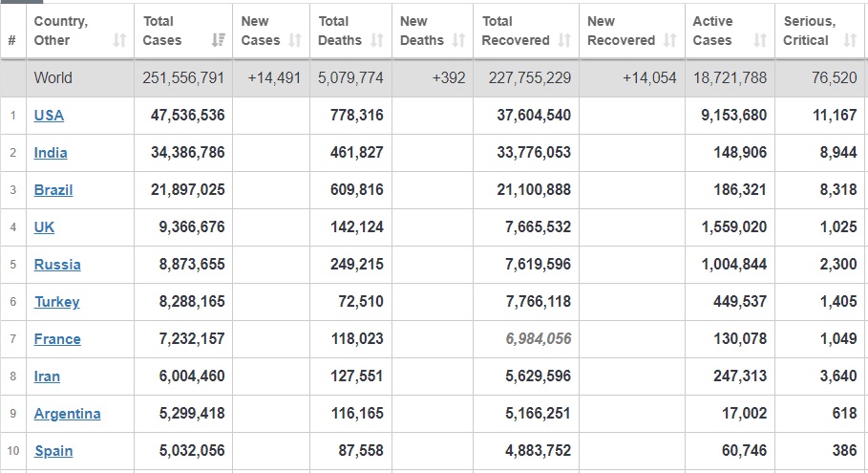Go to Brazil country page
This screenshot has width=868, height=473.
pyautogui.click(x=53, y=190)
